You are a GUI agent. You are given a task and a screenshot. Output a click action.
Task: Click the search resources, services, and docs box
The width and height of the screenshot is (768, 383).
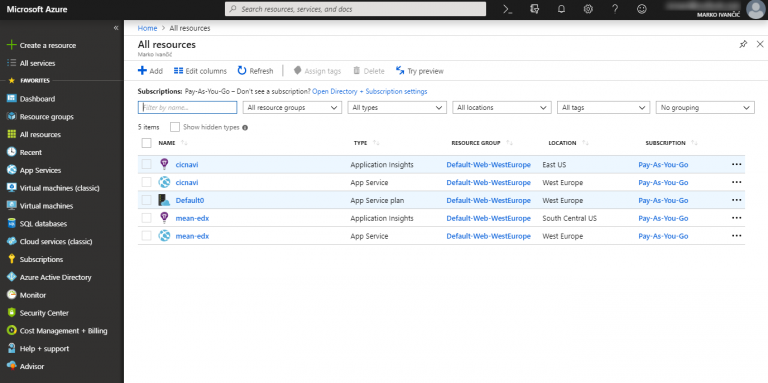click(x=356, y=9)
